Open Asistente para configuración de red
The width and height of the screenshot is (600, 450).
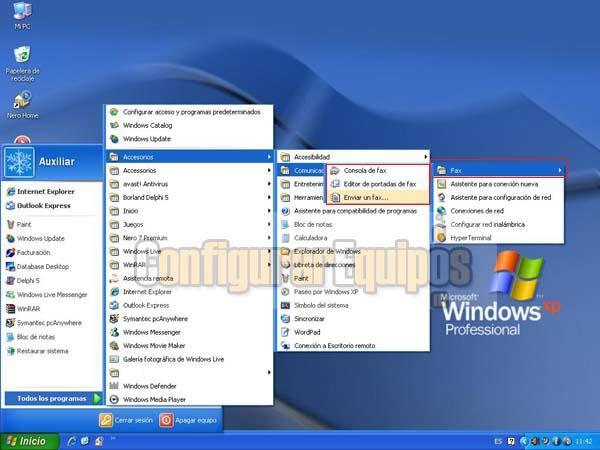pos(499,197)
